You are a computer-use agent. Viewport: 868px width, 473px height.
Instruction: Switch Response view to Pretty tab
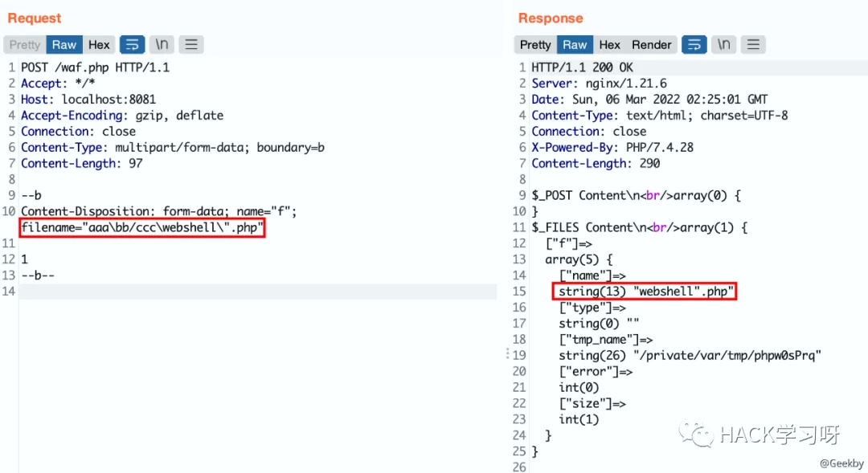[535, 45]
